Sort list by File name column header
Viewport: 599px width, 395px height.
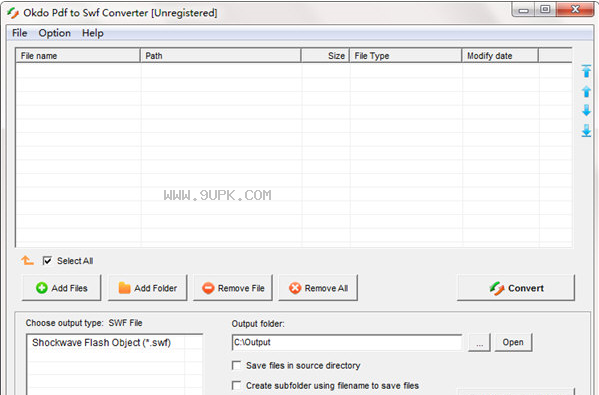(x=78, y=56)
